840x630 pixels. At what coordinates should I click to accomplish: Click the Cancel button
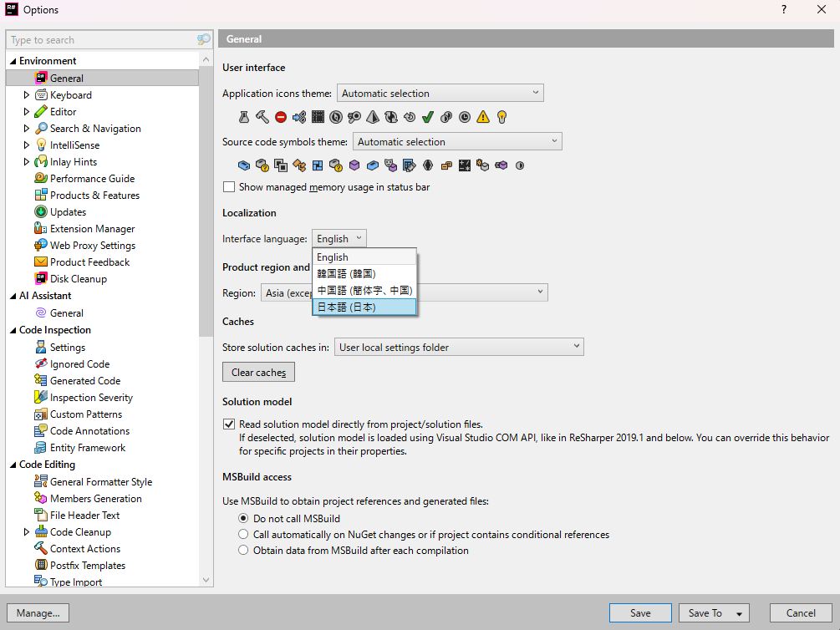801,612
